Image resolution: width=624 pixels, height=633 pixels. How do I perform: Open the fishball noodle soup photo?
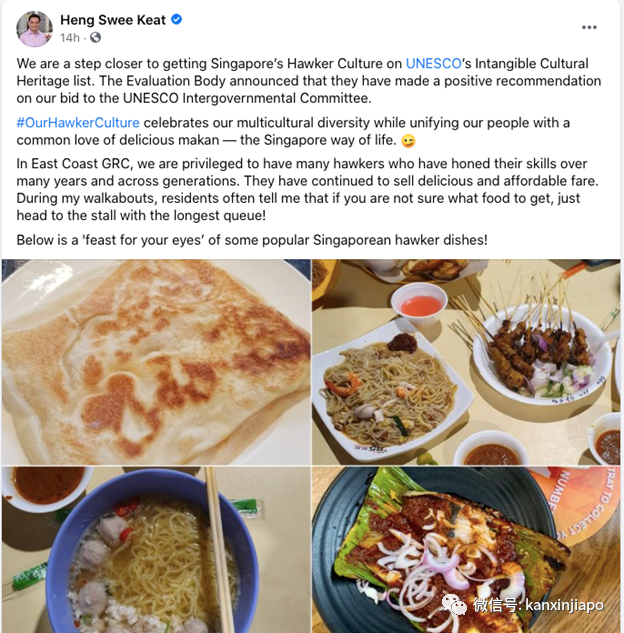pos(156,549)
